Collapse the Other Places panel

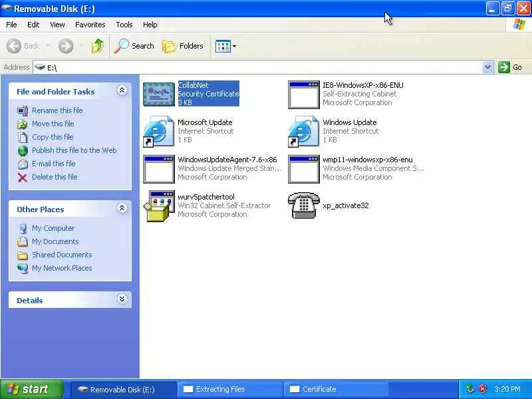(x=122, y=208)
